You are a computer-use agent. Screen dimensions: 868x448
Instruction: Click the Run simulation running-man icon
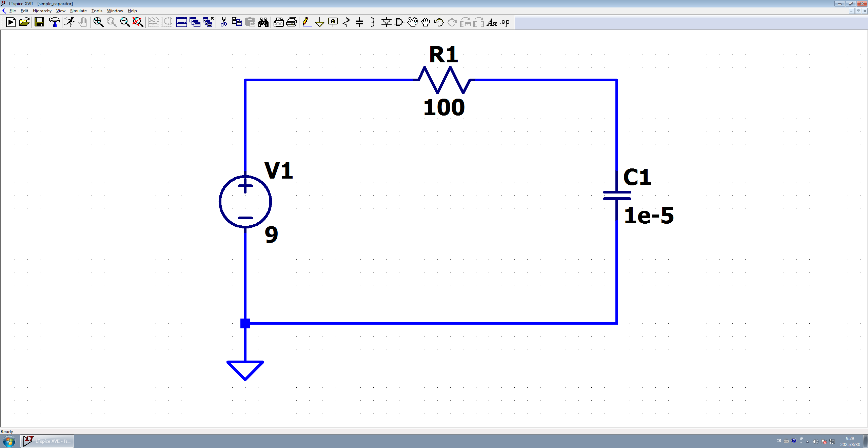click(x=70, y=22)
